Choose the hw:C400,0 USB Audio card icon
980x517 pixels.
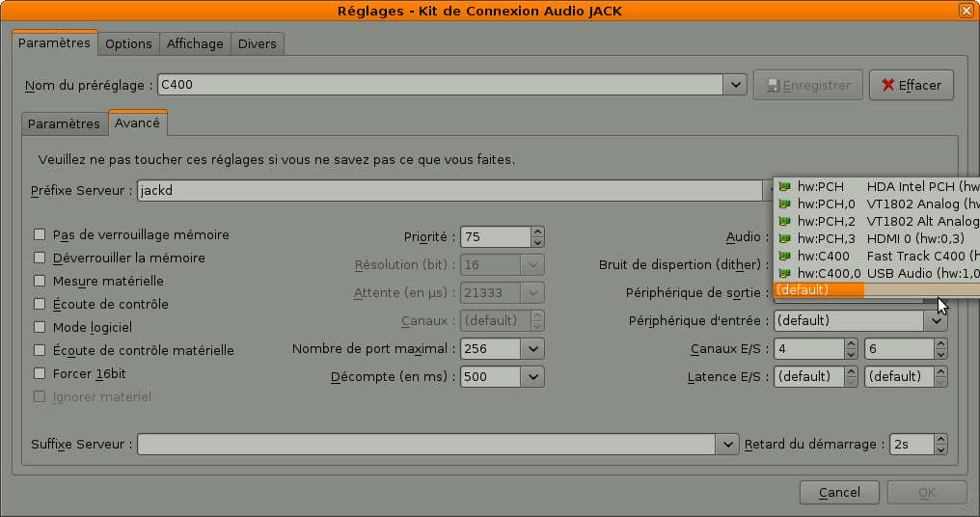pyautogui.click(x=784, y=273)
